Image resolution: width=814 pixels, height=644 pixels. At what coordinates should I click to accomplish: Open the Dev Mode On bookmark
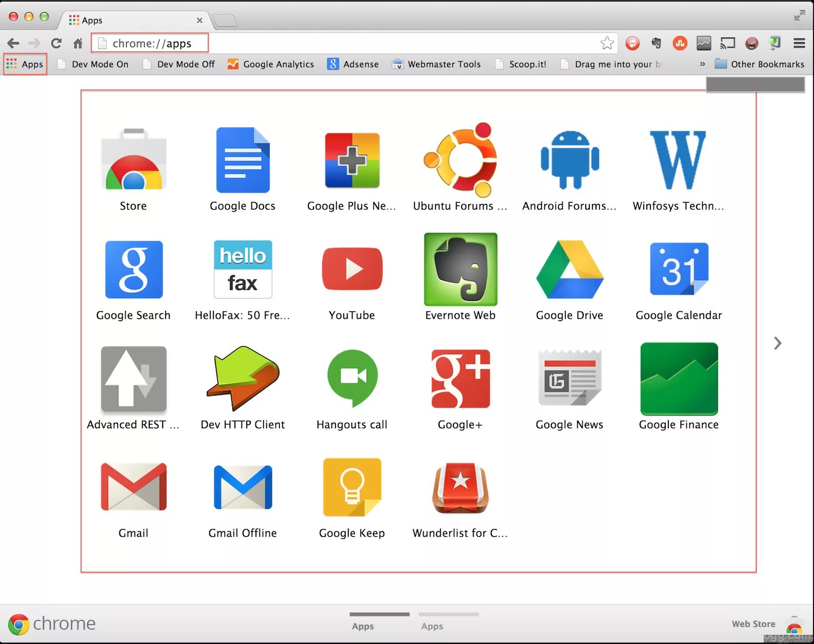92,64
